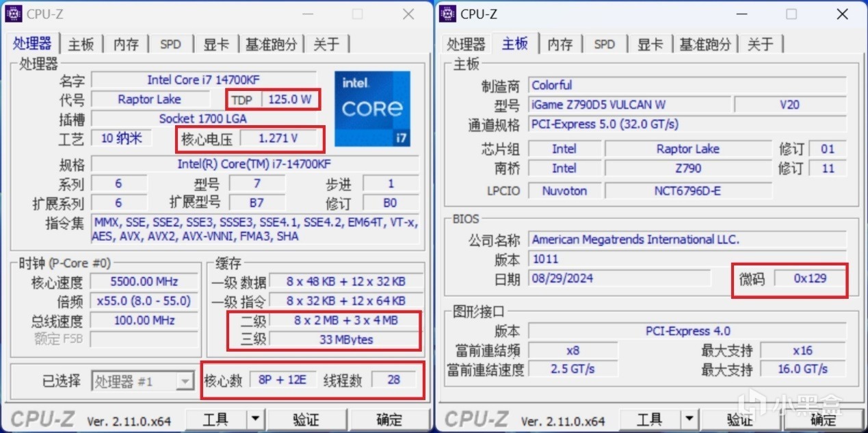The width and height of the screenshot is (868, 433).
Task: Switch to 处理器 tab in right window
Action: click(x=466, y=44)
